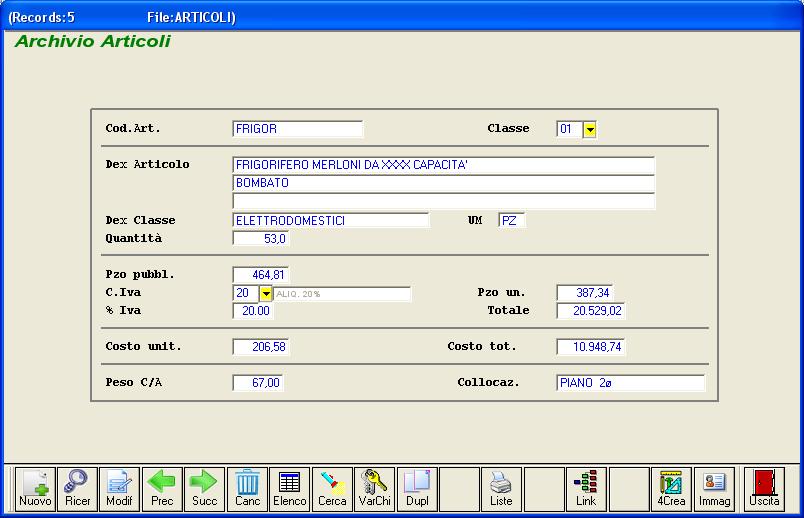Screen dimensions: 804x518
Task: Click the Collocaz. label
Action: [488, 382]
